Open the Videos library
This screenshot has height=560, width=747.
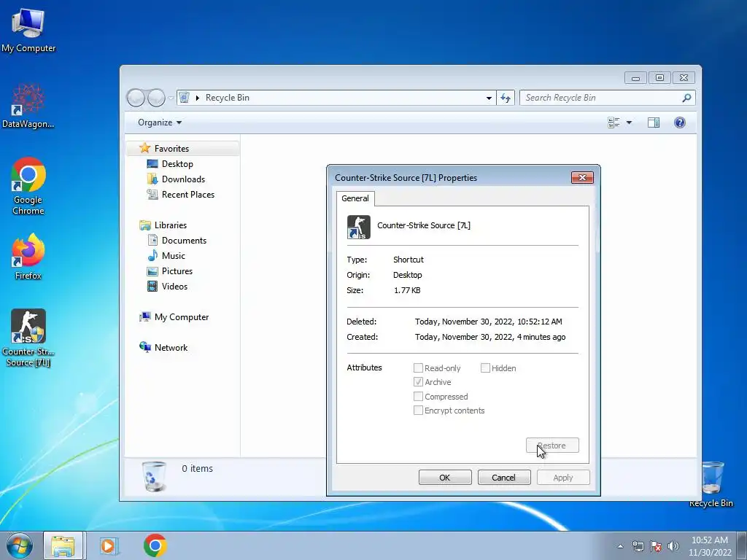174,286
